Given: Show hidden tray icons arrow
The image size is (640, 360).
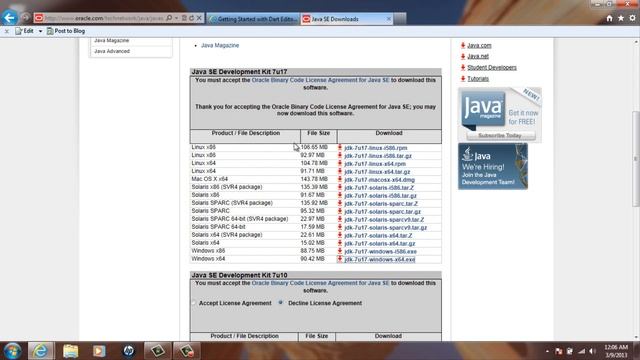Looking at the screenshot, I should point(547,351).
